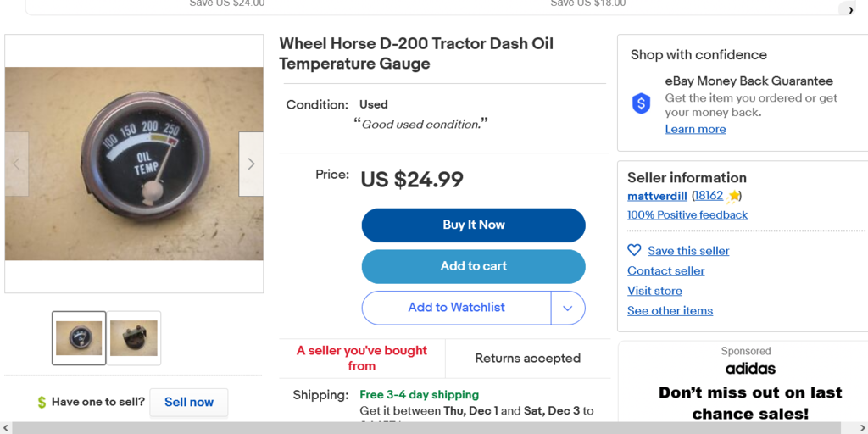Expand the Watchlist dropdown chevron
The height and width of the screenshot is (434, 868).
(x=568, y=308)
